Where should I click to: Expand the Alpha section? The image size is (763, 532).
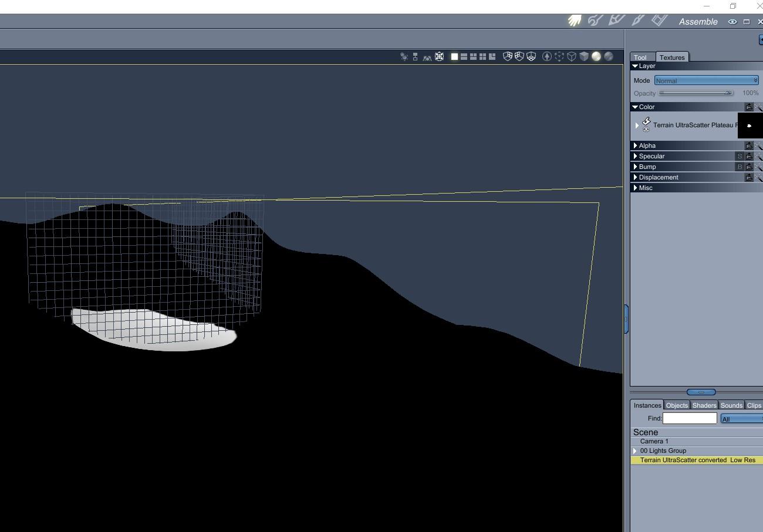(636, 145)
